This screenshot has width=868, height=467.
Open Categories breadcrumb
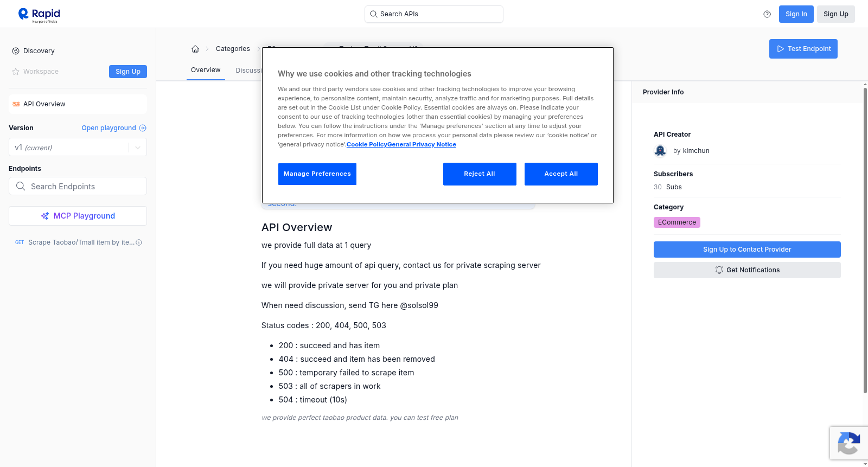coord(233,49)
